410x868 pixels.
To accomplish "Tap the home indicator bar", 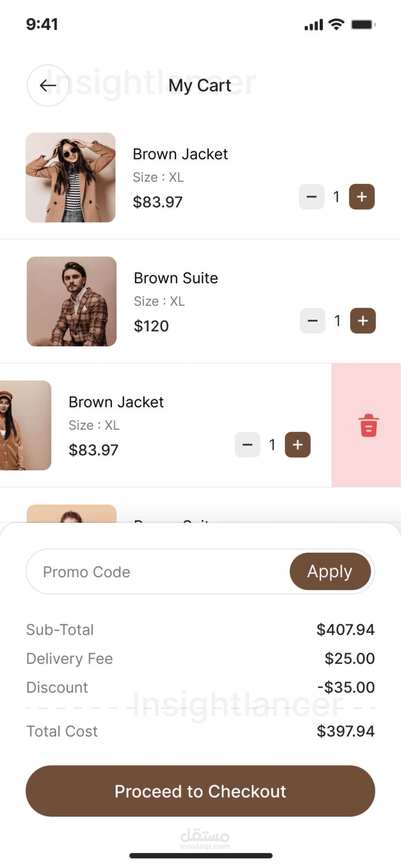I will tap(201, 856).
